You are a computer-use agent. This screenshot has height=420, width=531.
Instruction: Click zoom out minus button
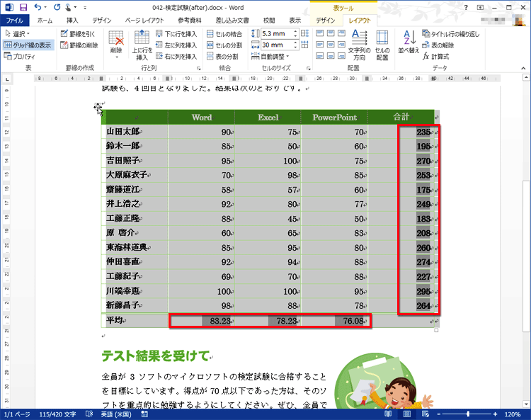click(438, 414)
